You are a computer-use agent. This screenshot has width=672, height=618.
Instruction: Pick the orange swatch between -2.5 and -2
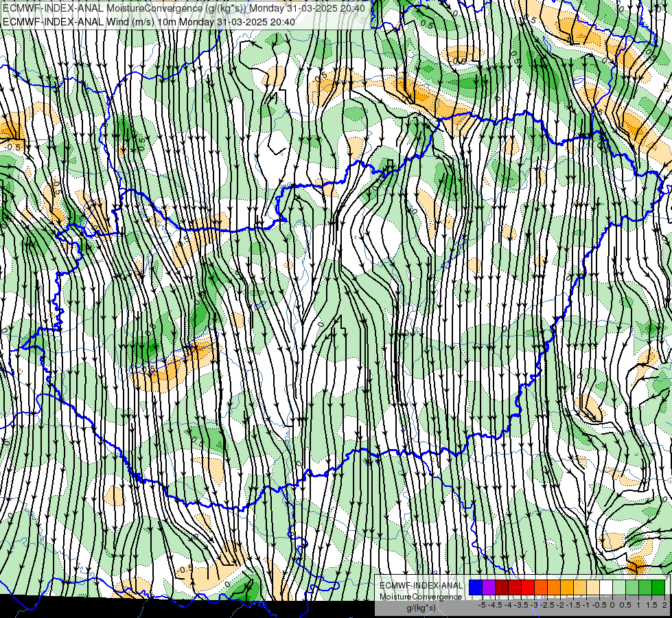point(554,588)
